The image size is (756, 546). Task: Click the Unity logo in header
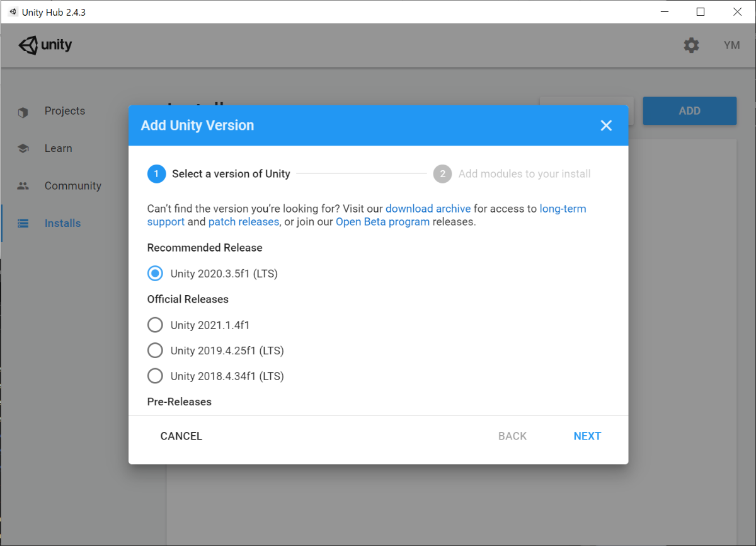45,45
